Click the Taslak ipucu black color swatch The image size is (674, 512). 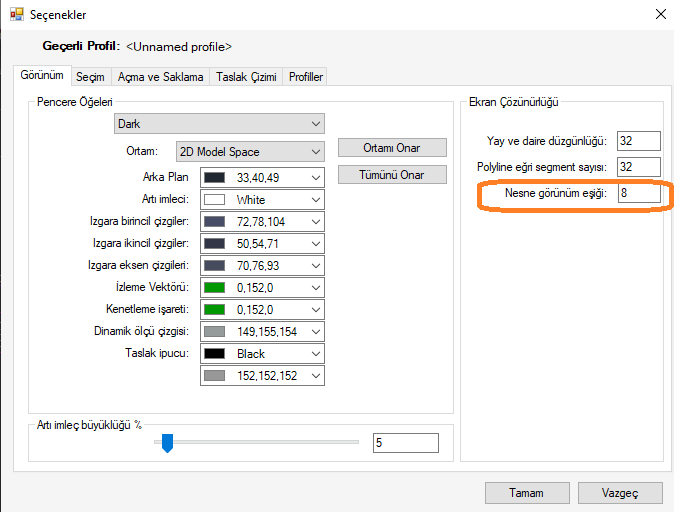(215, 353)
